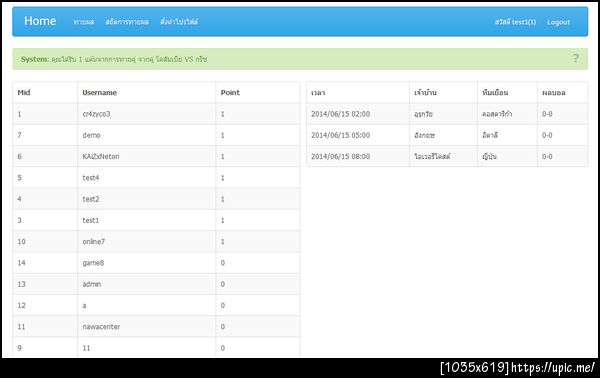Viewport: 600px width, 378px height.
Task: Select the game8 username cell
Action: pyautogui.click(x=93, y=263)
